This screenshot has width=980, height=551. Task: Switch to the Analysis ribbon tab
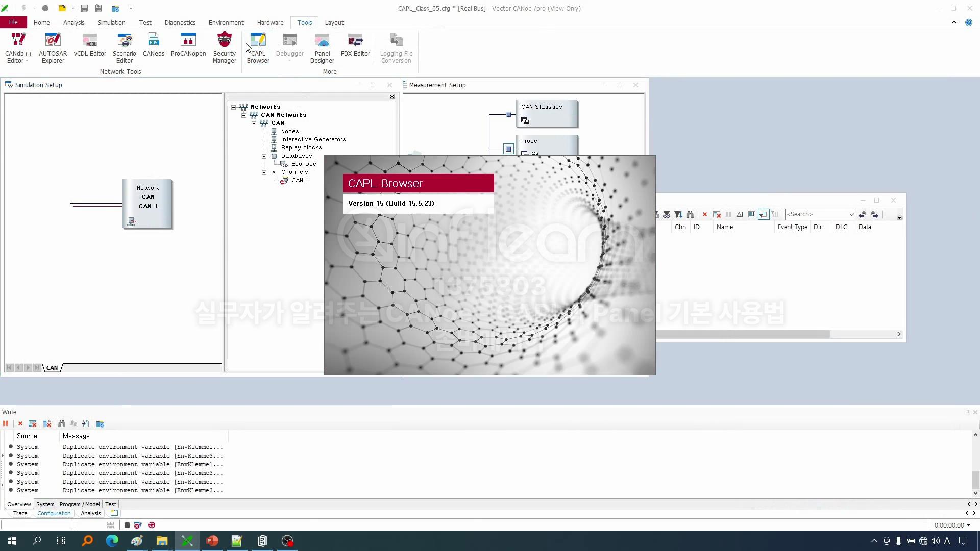[73, 22]
